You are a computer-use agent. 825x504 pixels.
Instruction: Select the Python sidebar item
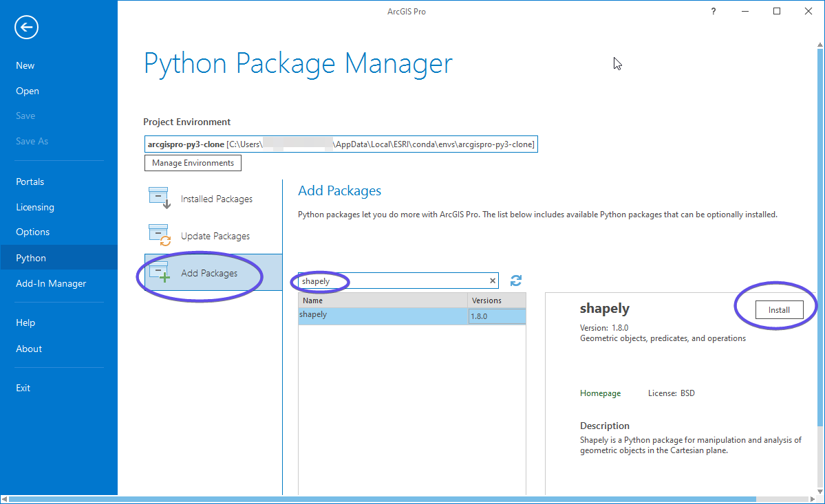pyautogui.click(x=58, y=258)
